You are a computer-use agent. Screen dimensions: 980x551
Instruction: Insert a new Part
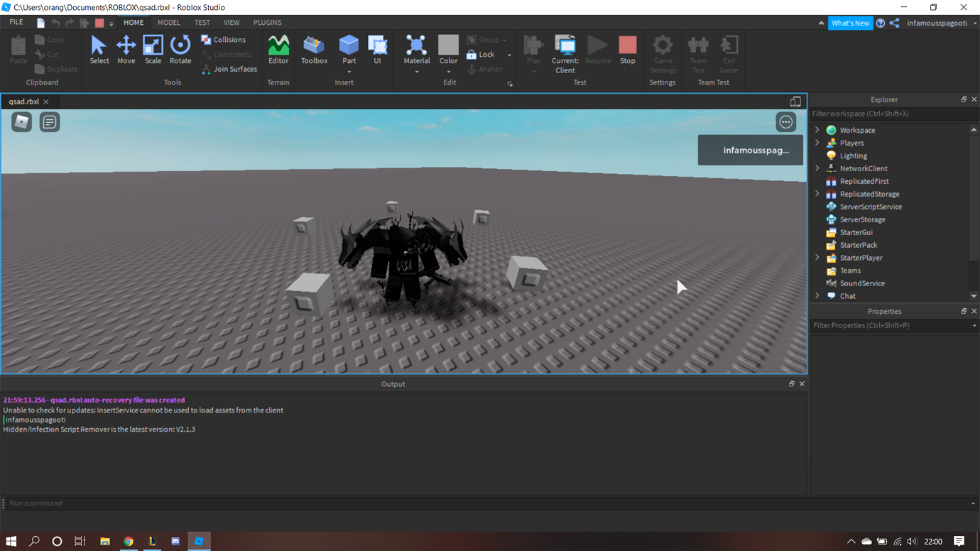(349, 50)
